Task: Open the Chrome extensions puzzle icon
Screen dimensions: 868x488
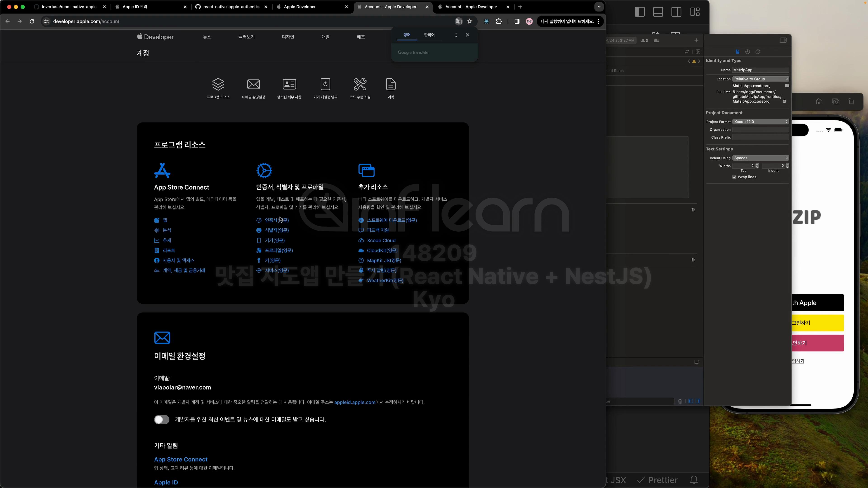Action: [499, 21]
